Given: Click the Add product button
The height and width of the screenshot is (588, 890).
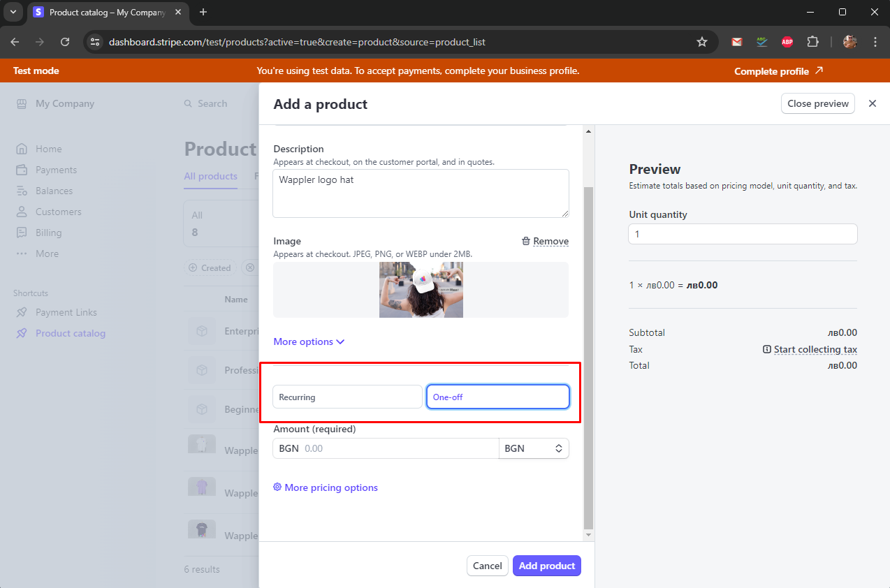Looking at the screenshot, I should pos(546,566).
